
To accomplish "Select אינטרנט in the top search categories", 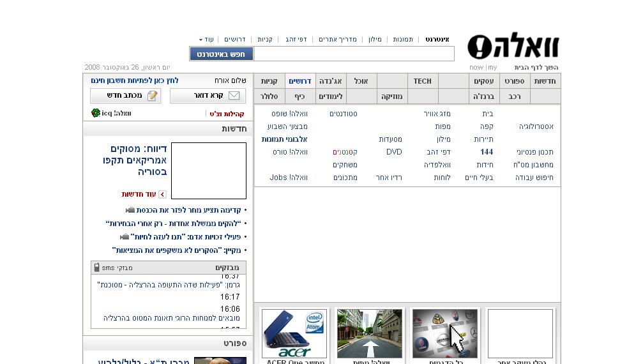I will click(x=437, y=40).
